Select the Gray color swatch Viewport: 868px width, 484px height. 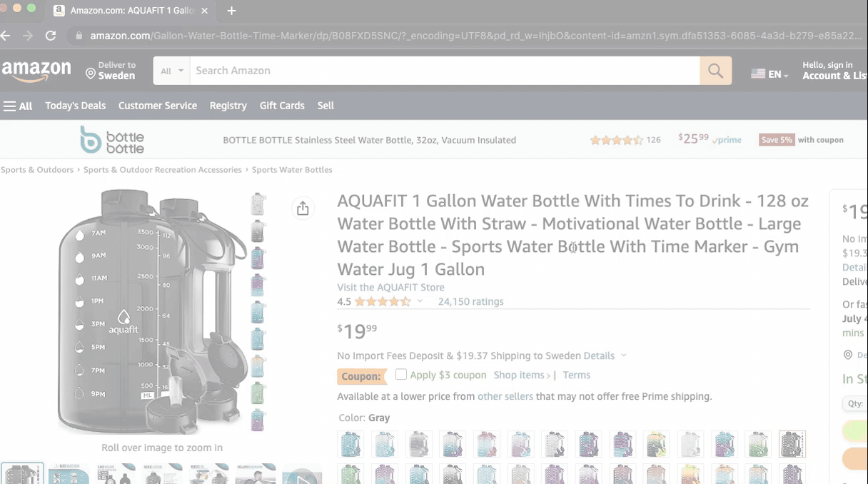tap(792, 444)
